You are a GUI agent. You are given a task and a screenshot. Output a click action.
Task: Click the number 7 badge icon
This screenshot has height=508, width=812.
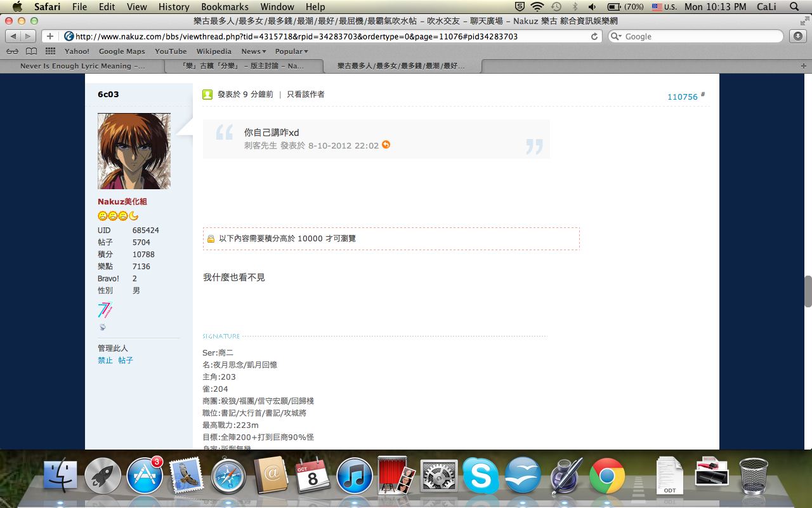pyautogui.click(x=105, y=311)
